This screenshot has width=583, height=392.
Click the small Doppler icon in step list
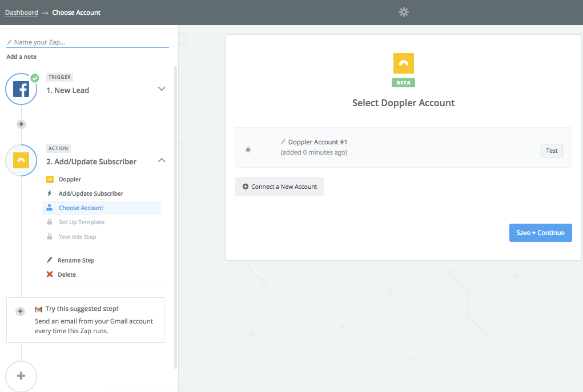point(50,180)
